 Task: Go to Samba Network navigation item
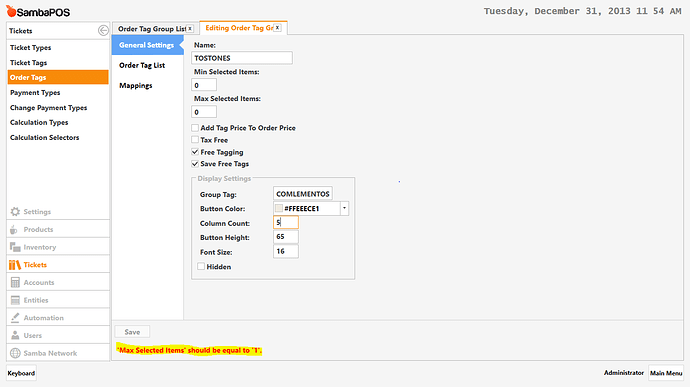pos(58,353)
